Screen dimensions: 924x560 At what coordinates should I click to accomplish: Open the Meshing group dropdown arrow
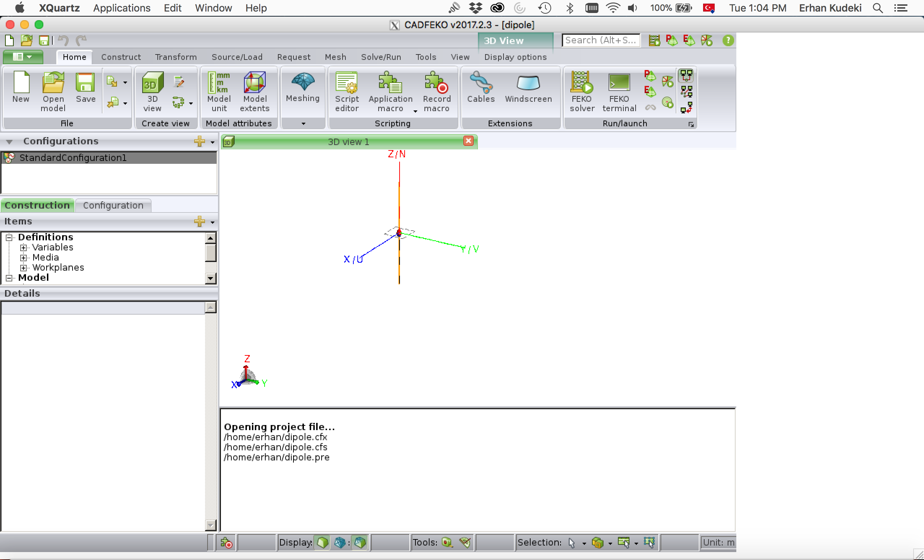(303, 123)
